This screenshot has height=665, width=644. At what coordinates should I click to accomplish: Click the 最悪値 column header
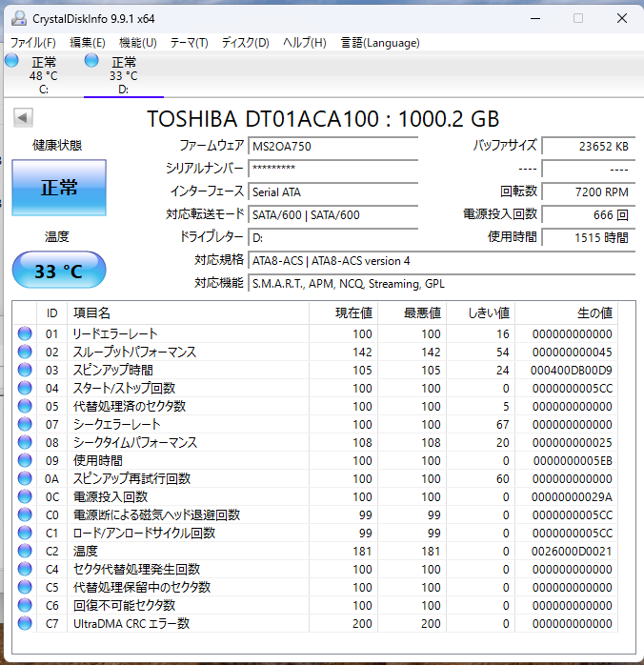pos(413,313)
